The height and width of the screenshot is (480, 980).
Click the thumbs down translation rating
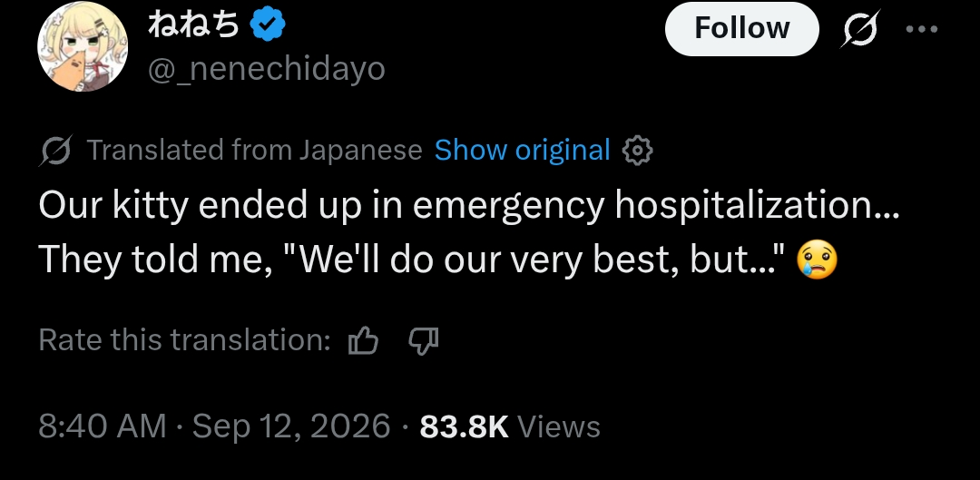[x=423, y=340]
